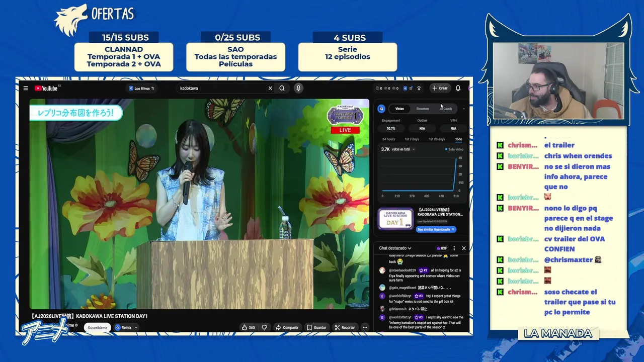Click chat user @gaia_magnificent
This screenshot has width=644, height=362.
[x=403, y=288]
